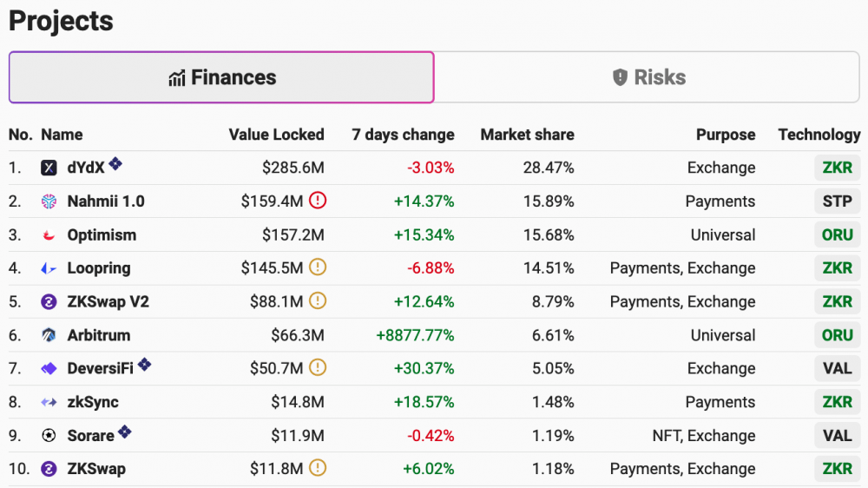The height and width of the screenshot is (488, 868).
Task: Open the Loopring project link
Action: pos(99,268)
